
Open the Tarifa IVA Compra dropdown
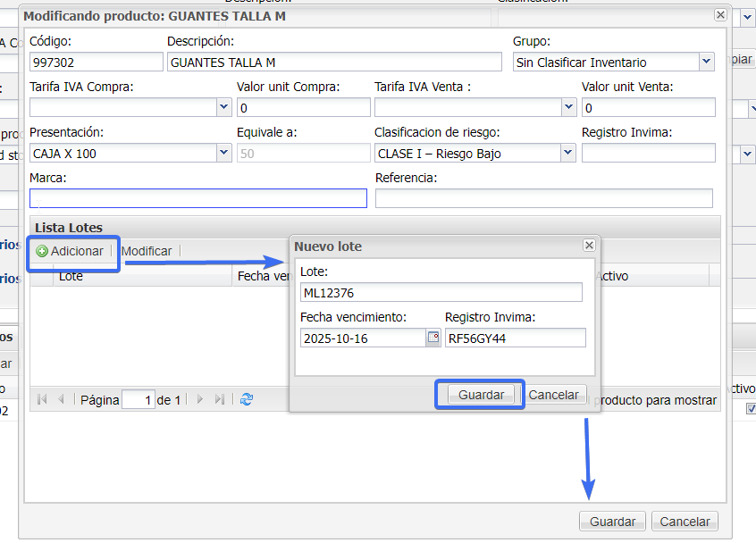coord(223,107)
